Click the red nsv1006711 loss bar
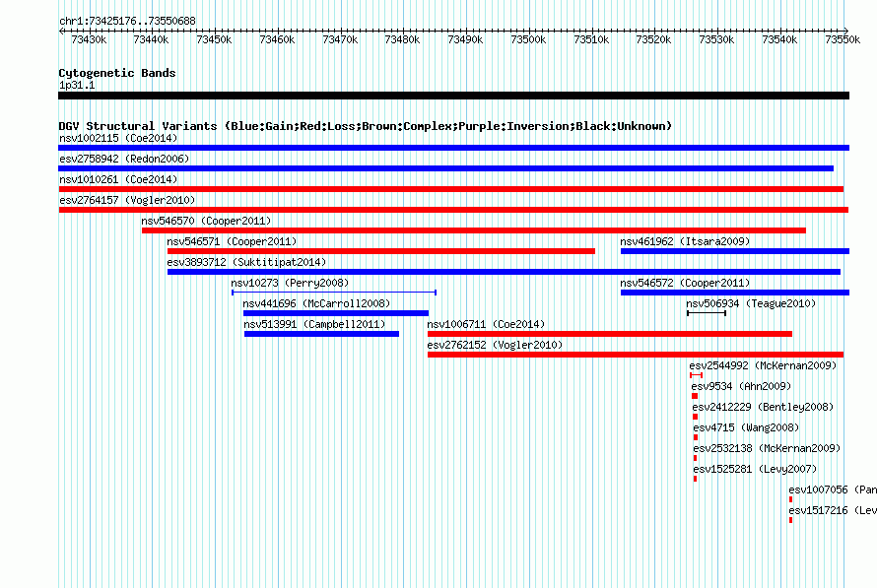This screenshot has height=588, width=877. pyautogui.click(x=610, y=334)
